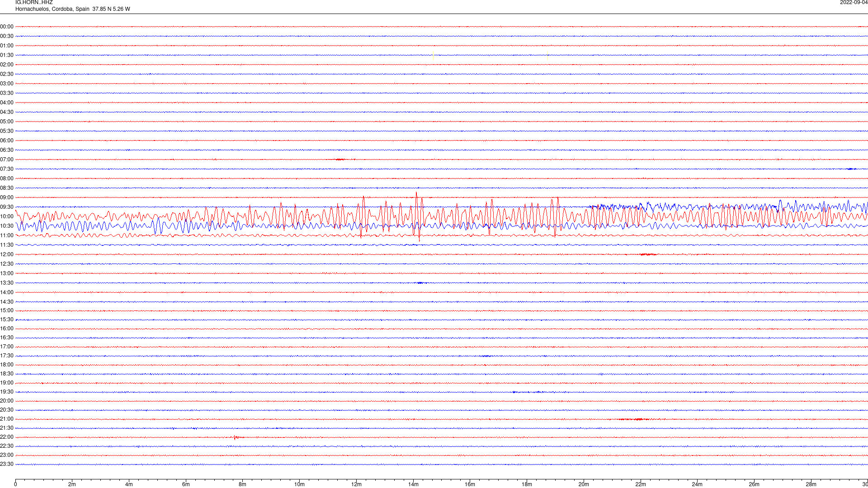The width and height of the screenshot is (868, 488).
Task: Select the 20:00 time row label
Action: (7, 401)
